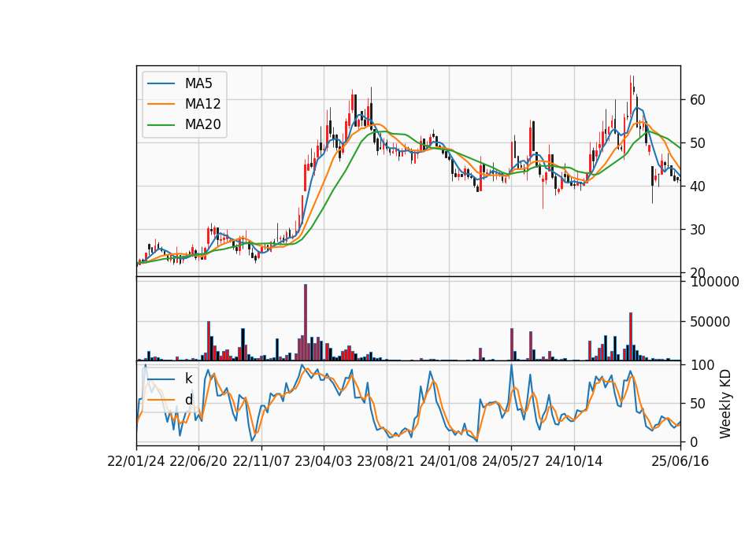Click the Weekly KD axis label

click(724, 404)
